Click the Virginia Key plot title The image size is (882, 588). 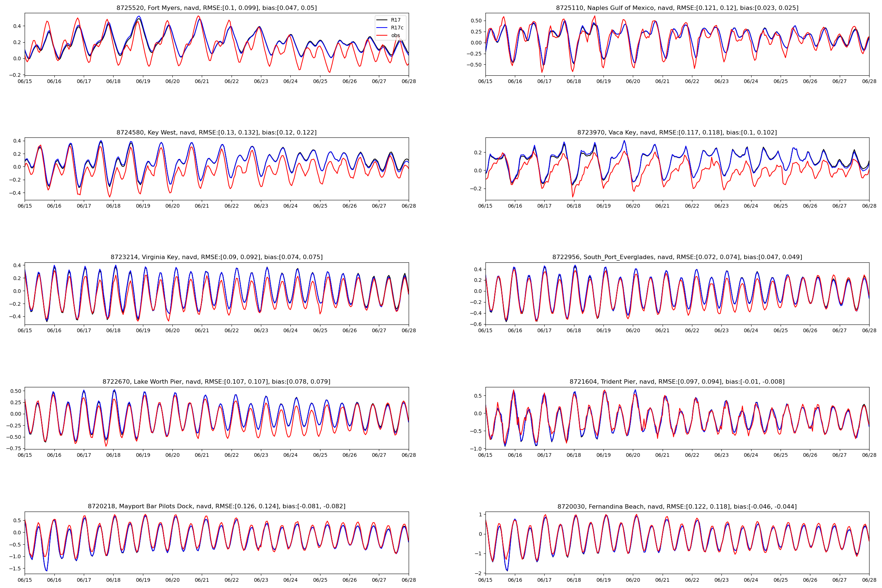coord(216,257)
